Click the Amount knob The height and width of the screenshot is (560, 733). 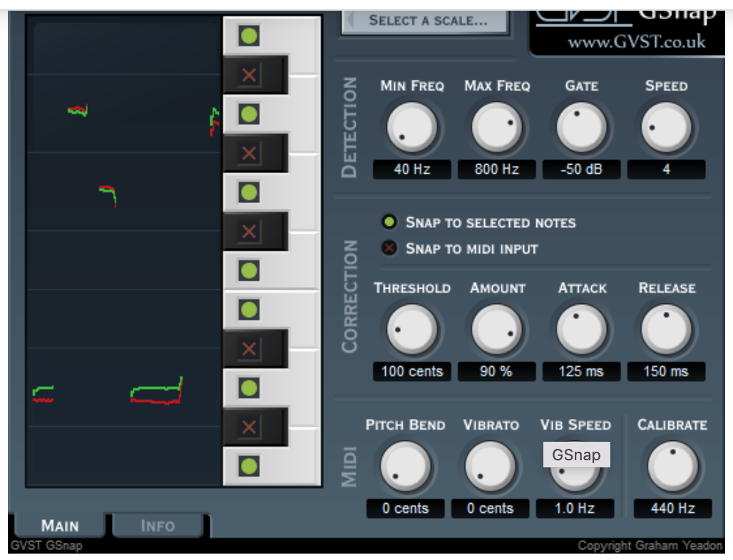pyautogui.click(x=496, y=329)
